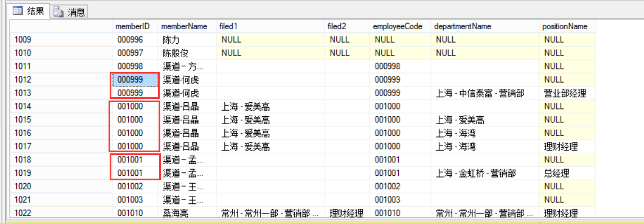The width and height of the screenshot is (644, 223).
Task: Select the positionName column header
Action: [x=567, y=26]
